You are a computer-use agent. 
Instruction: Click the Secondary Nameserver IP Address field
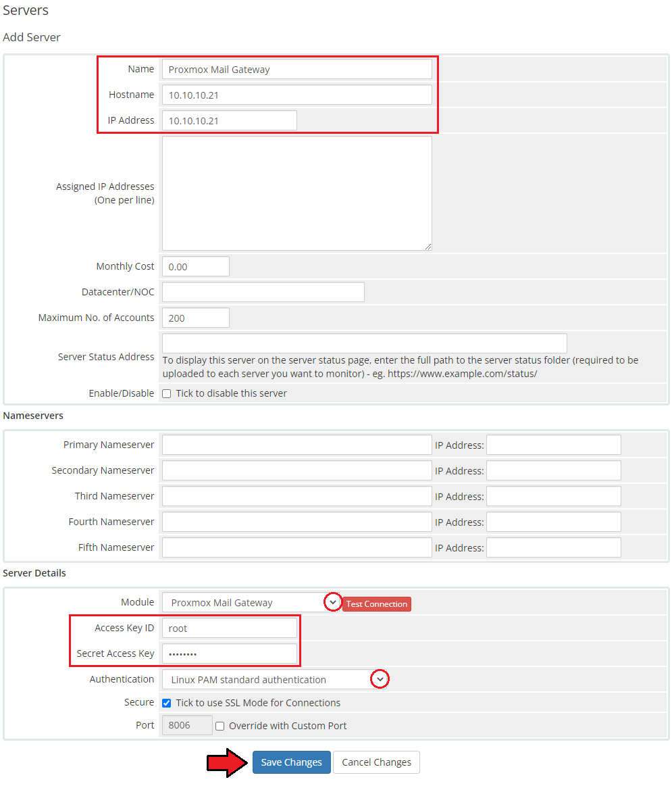point(553,470)
